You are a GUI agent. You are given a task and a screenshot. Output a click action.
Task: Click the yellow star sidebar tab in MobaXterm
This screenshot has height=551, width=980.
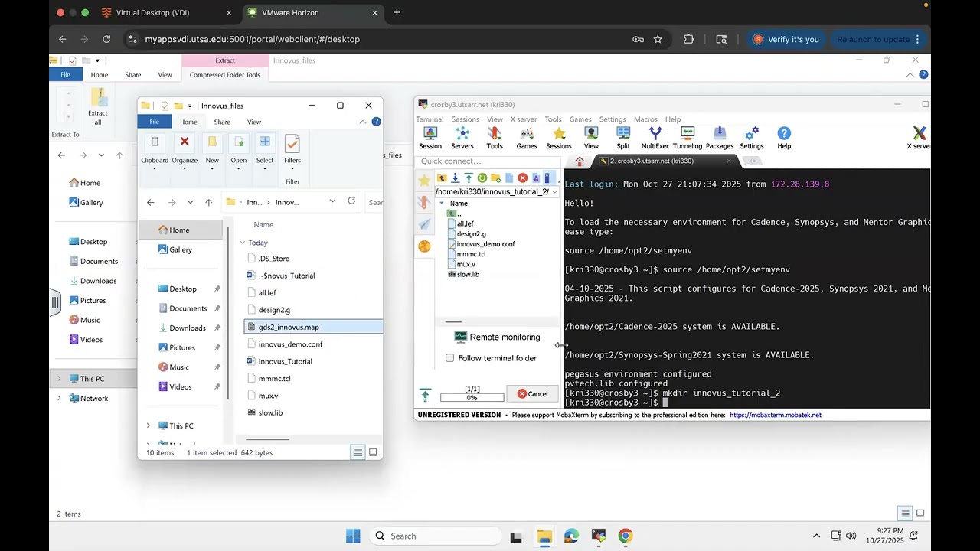click(x=424, y=181)
